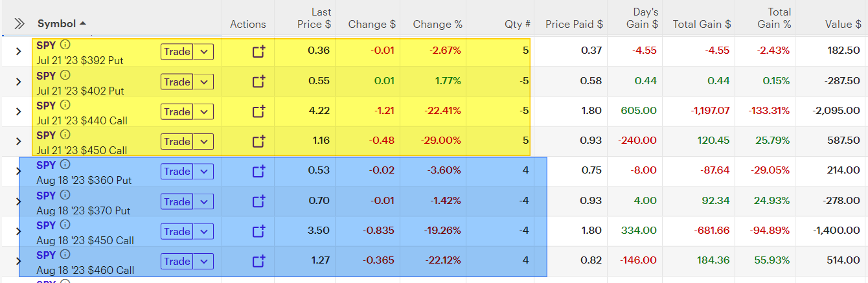868x283 pixels.
Task: Open Trade dropdown arrow for Aug 18 $450 Call
Action: pyautogui.click(x=204, y=231)
